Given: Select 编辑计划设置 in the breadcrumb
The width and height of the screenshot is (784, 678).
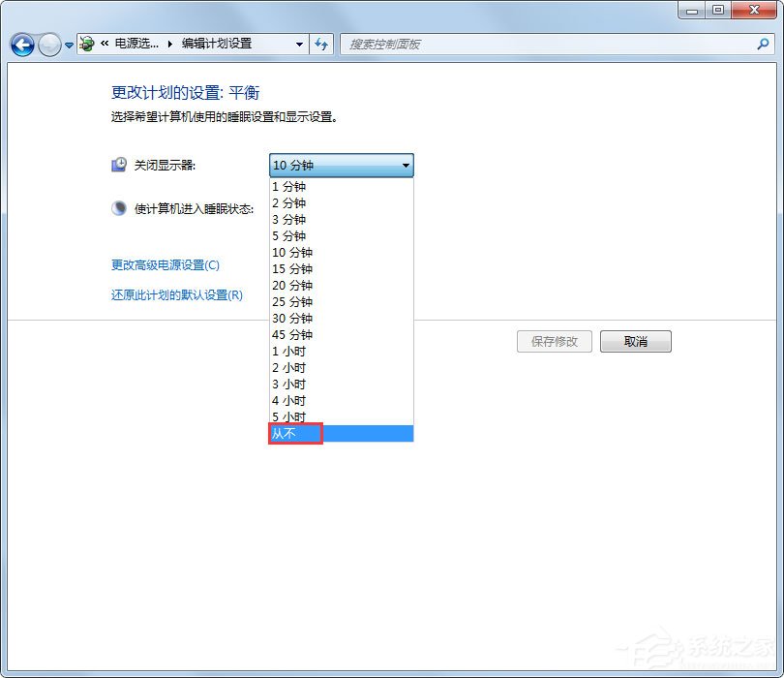Looking at the screenshot, I should tap(218, 44).
